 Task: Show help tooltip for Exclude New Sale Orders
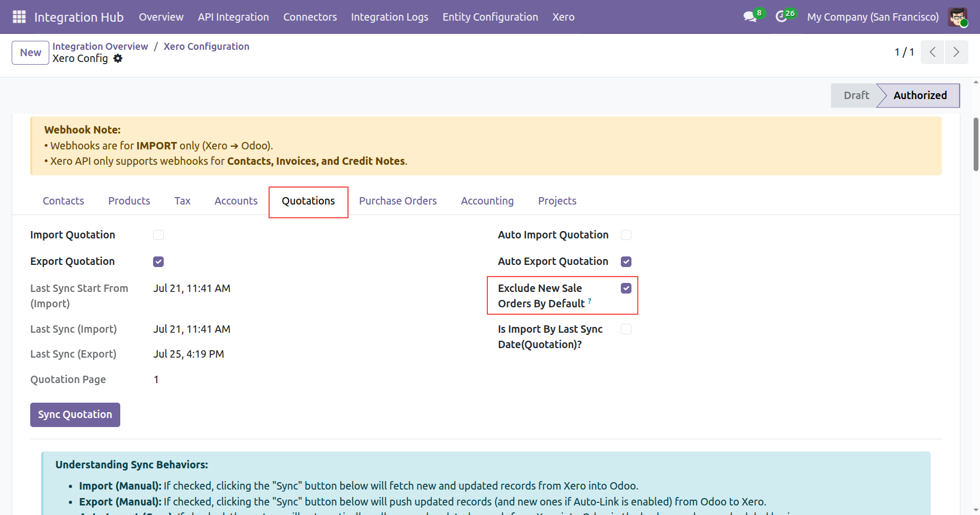point(590,300)
